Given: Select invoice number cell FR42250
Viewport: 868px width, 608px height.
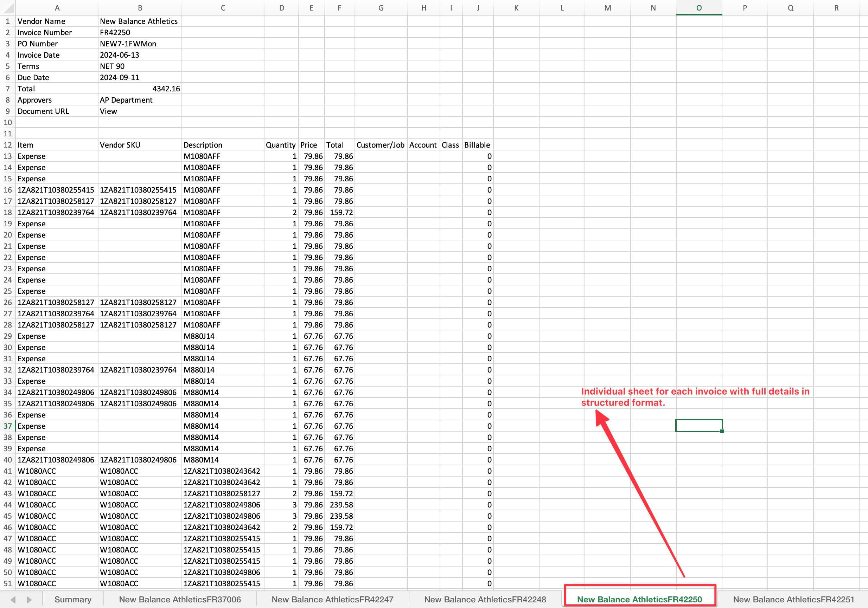Looking at the screenshot, I should pyautogui.click(x=140, y=32).
